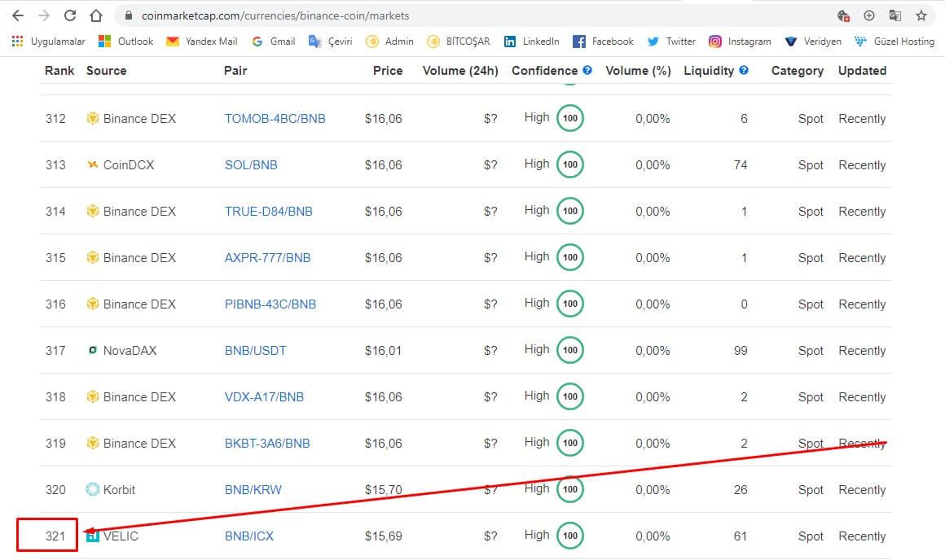Sort table by Volume (%) column

pos(638,71)
